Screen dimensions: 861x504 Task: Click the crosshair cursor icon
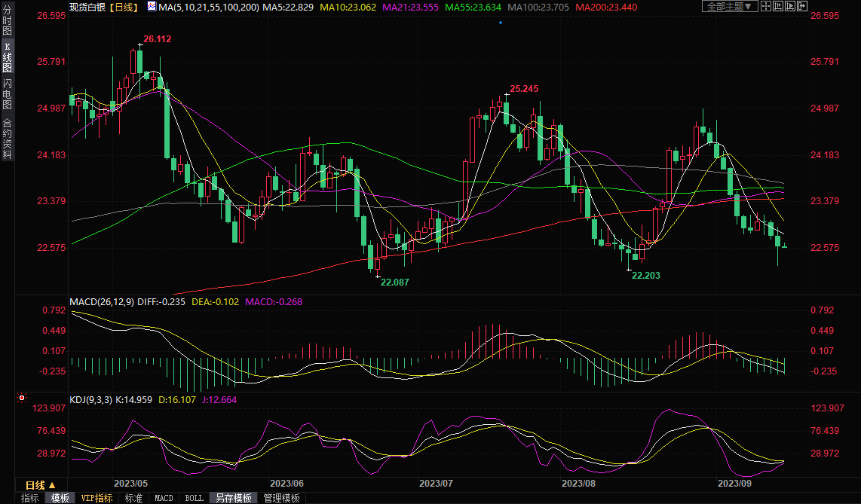[x=766, y=7]
